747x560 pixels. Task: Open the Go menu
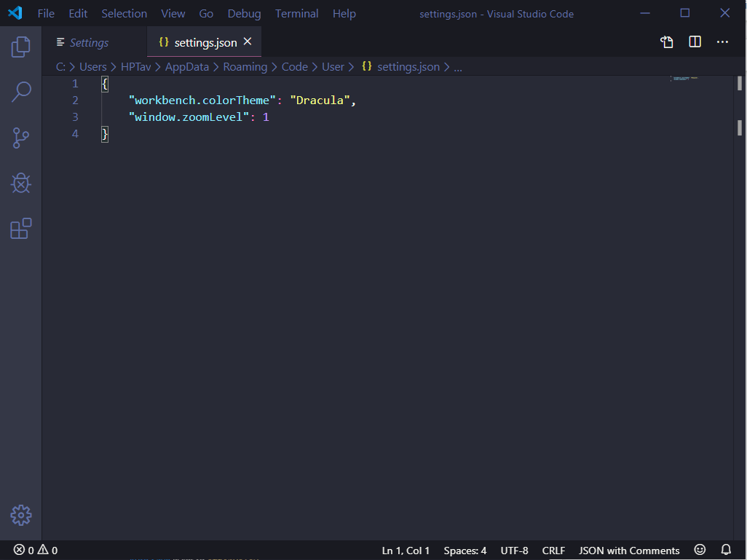pos(206,13)
